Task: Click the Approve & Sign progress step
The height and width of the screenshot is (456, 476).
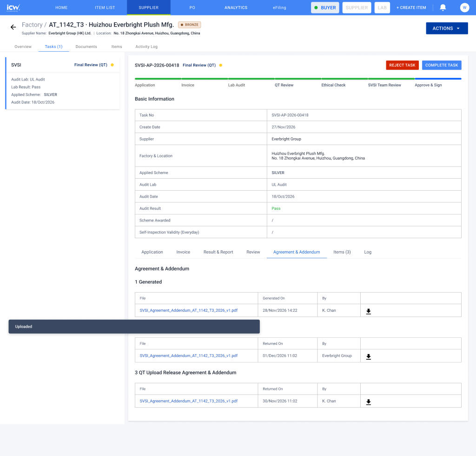Action: coord(428,85)
